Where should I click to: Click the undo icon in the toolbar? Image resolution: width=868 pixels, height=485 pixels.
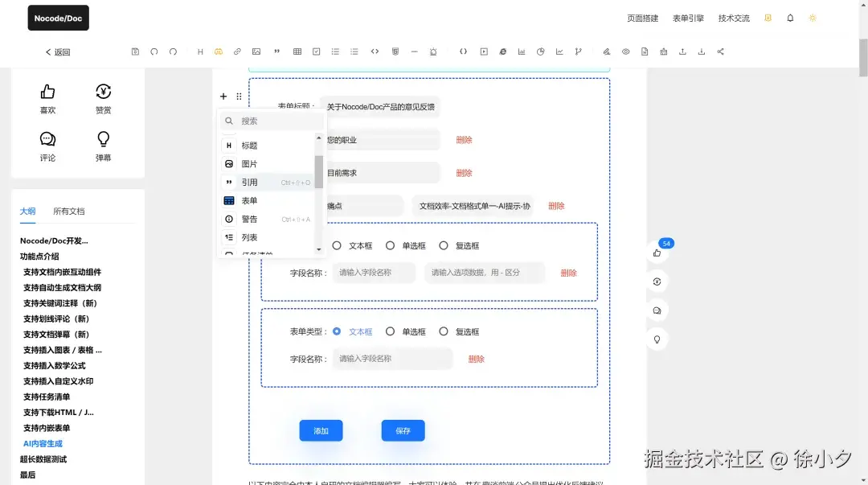(x=154, y=51)
